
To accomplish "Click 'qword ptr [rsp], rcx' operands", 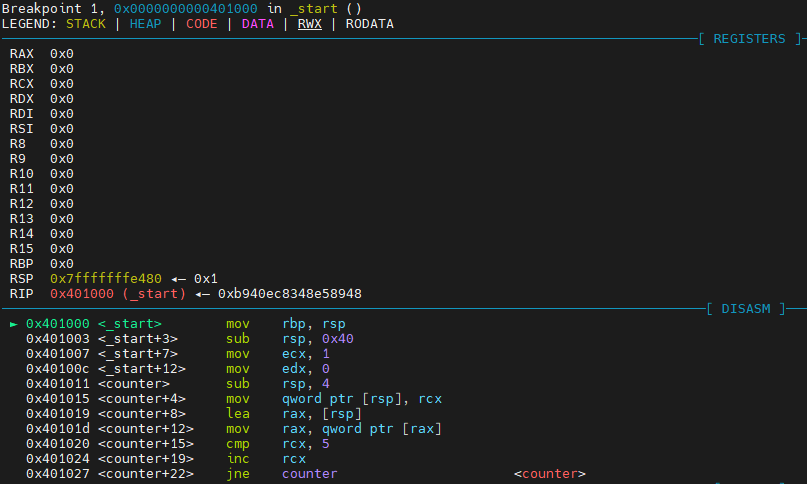I will tap(362, 399).
